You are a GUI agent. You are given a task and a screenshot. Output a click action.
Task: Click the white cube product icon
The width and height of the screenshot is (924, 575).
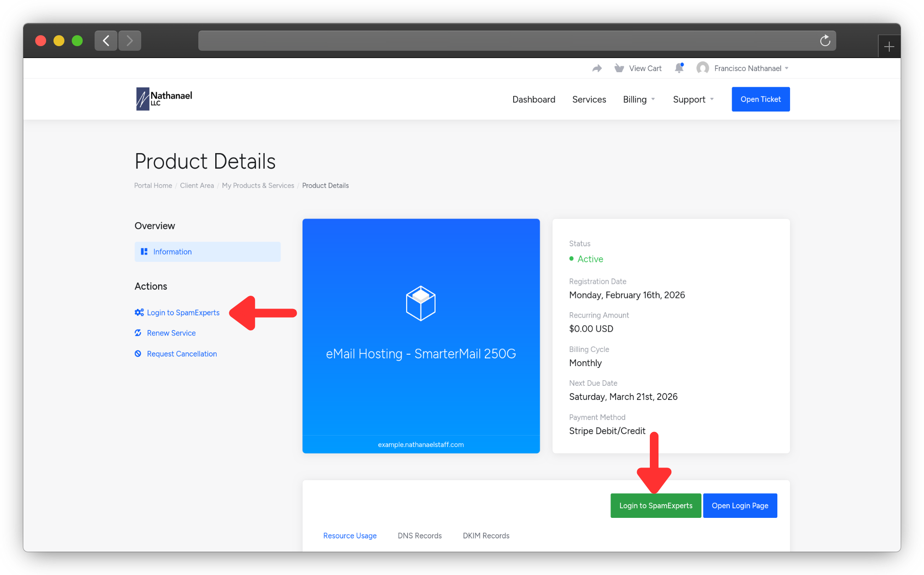coord(420,303)
